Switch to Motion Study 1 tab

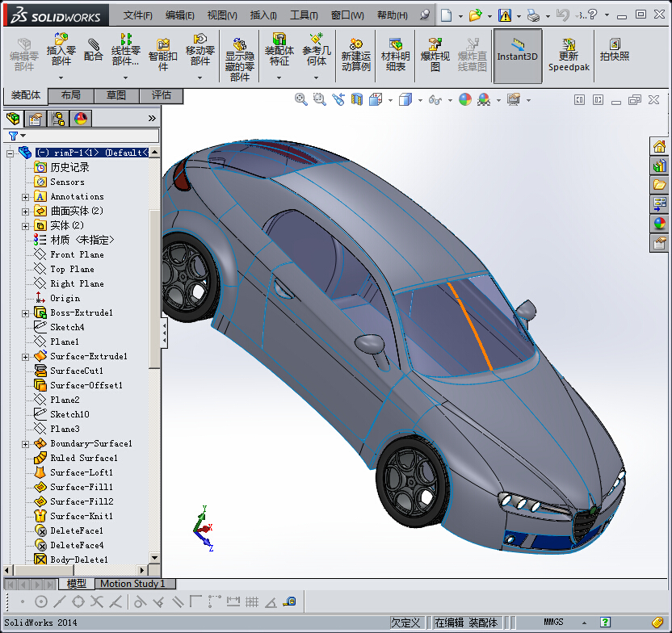point(132,584)
